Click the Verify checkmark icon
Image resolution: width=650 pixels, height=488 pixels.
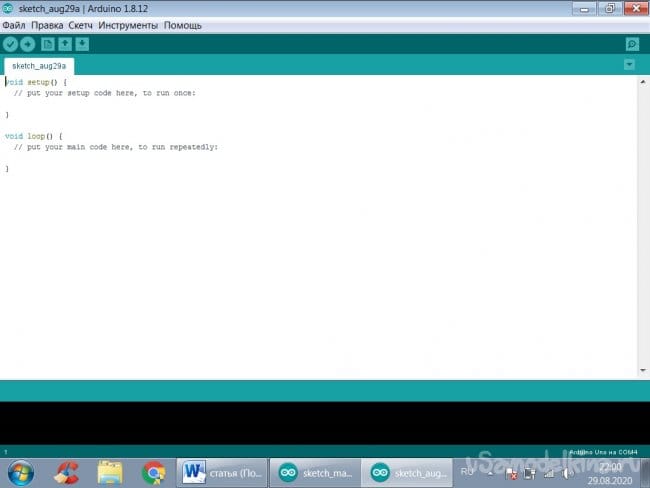pos(10,44)
